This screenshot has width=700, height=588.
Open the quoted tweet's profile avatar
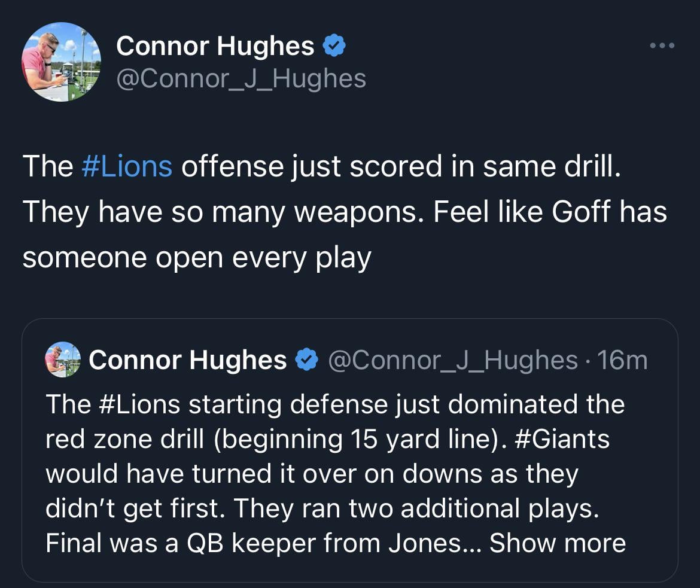coord(62,359)
